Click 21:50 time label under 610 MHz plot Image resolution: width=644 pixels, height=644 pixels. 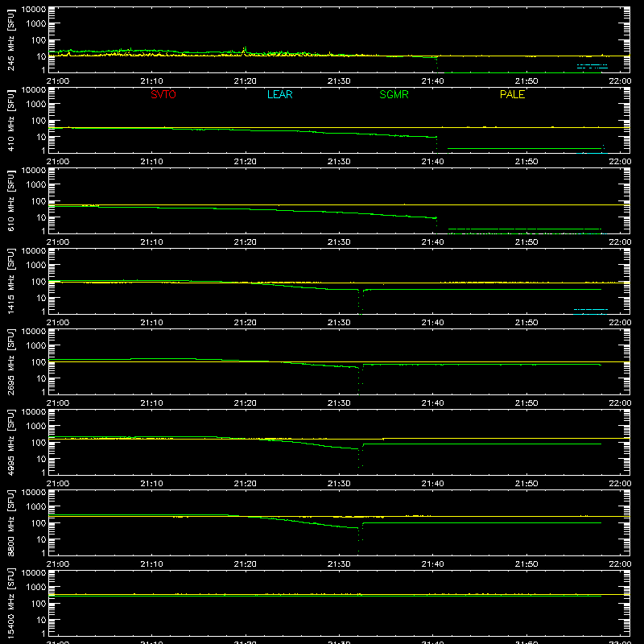tap(526, 242)
